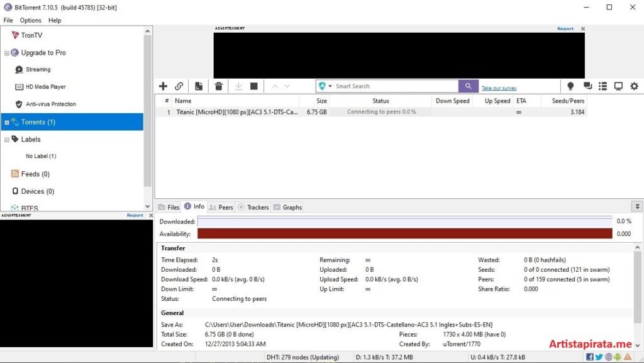
Task: Open BitTorrent preferences gear icon
Action: [x=635, y=86]
